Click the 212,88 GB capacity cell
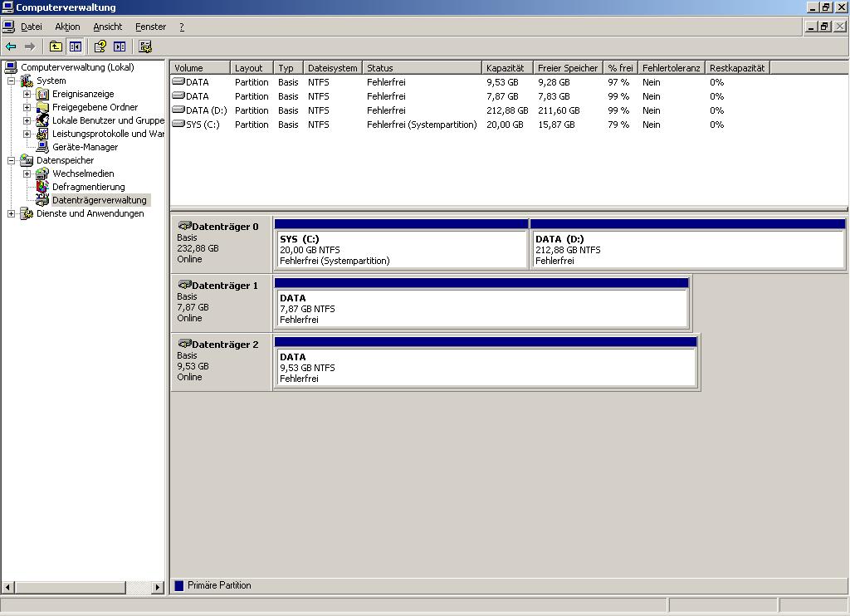Image resolution: width=850 pixels, height=616 pixels. coord(507,110)
